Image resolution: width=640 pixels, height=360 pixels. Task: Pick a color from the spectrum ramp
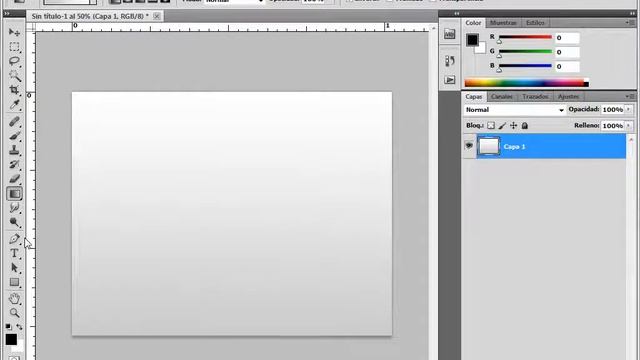527,83
